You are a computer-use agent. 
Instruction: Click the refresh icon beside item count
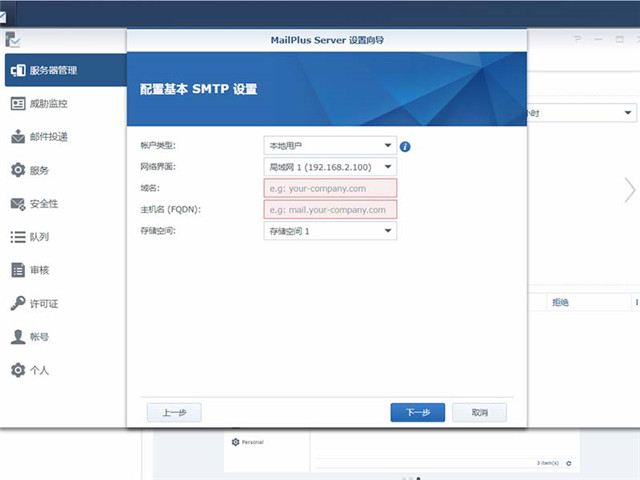coord(569,463)
